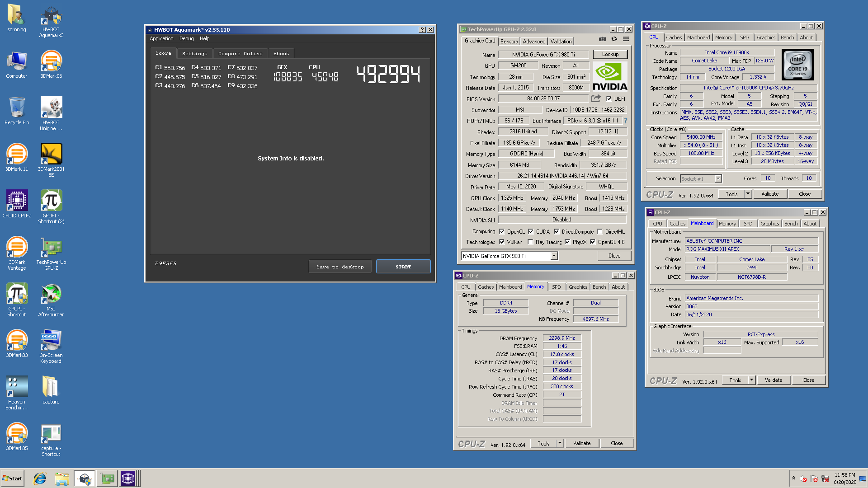
Task: Expand Tools dropdown arrow in CPU tab window
Action: (x=748, y=194)
